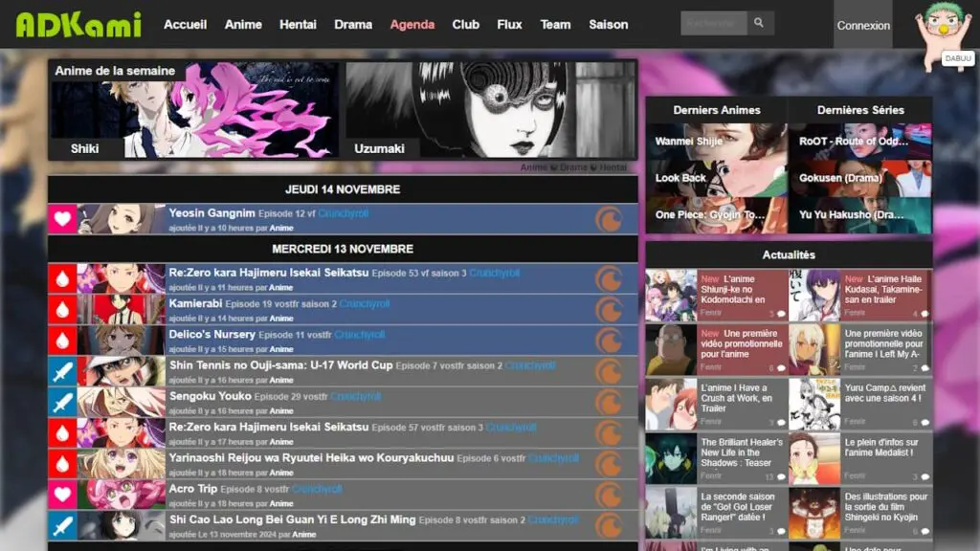The width and height of the screenshot is (980, 551).
Task: Click the ADKami logo
Action: pos(78,24)
